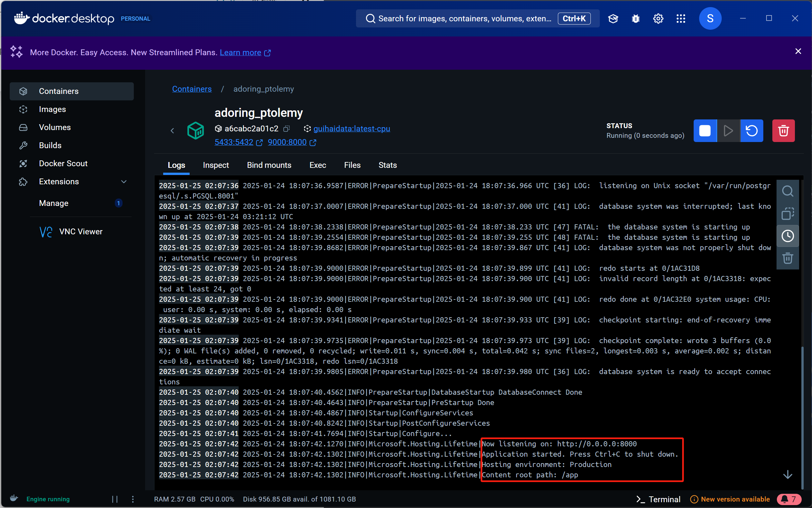Click the STATUS label text
The height and width of the screenshot is (508, 812).
(619, 126)
